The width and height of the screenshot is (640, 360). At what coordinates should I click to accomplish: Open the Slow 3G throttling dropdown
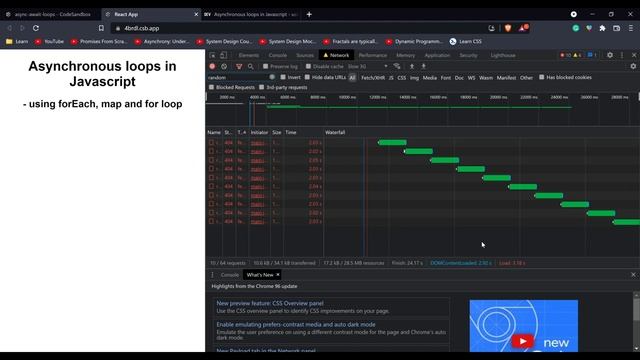(x=367, y=66)
